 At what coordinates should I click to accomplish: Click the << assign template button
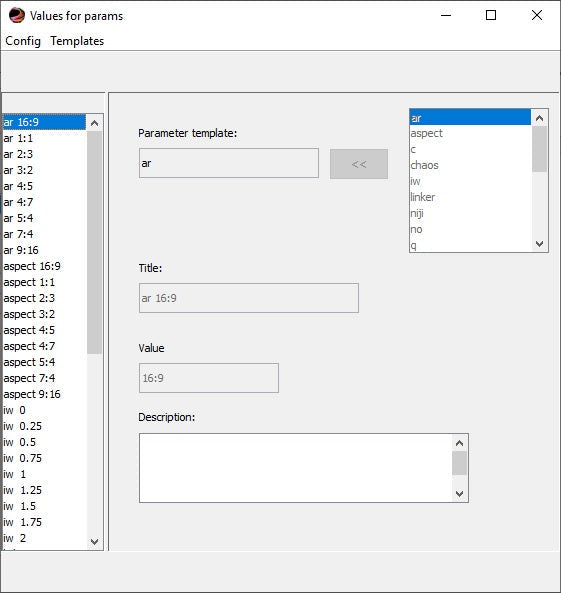tap(359, 164)
